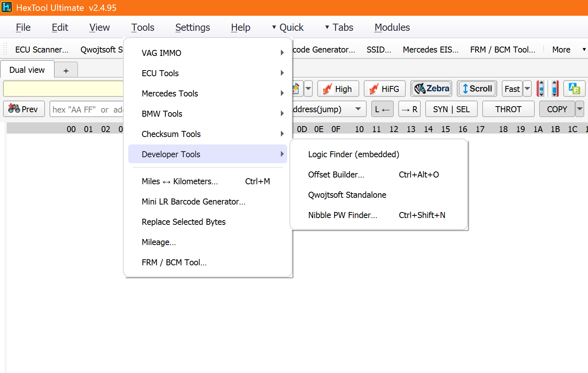Click the AB compare icon
The height and width of the screenshot is (373, 588).
[x=574, y=89]
